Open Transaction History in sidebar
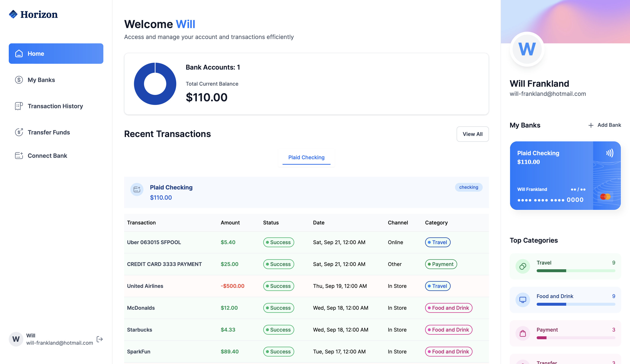The image size is (630, 364). pos(55,106)
